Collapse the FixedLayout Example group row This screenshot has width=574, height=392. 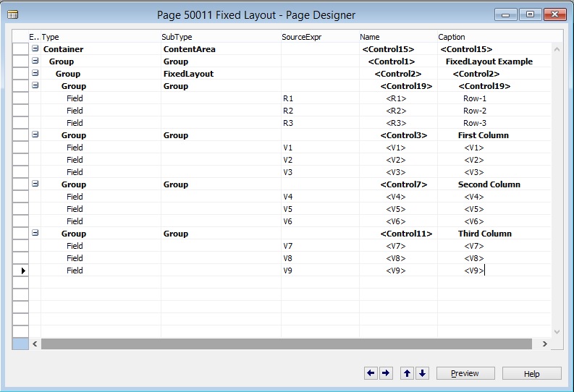point(35,61)
